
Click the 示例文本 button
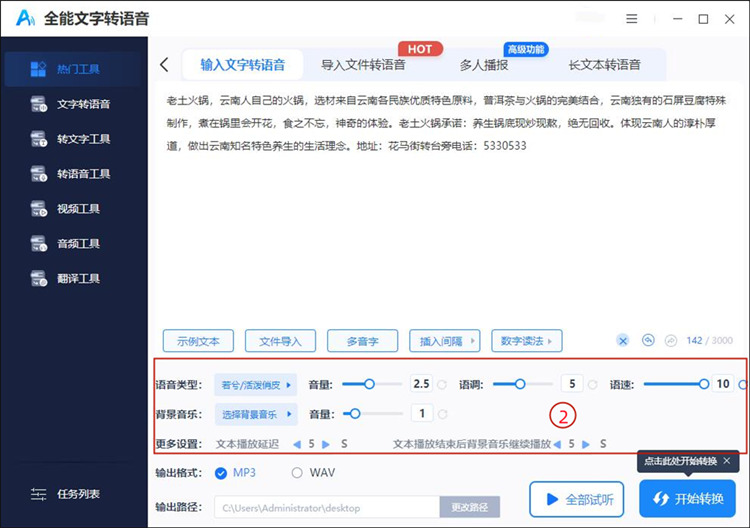[x=198, y=341]
